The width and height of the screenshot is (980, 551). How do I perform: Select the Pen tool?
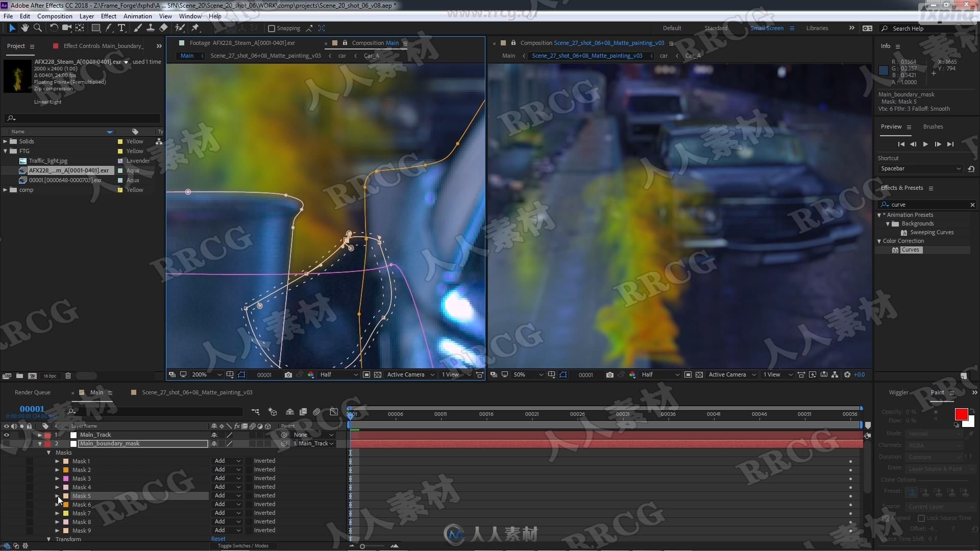pyautogui.click(x=109, y=28)
